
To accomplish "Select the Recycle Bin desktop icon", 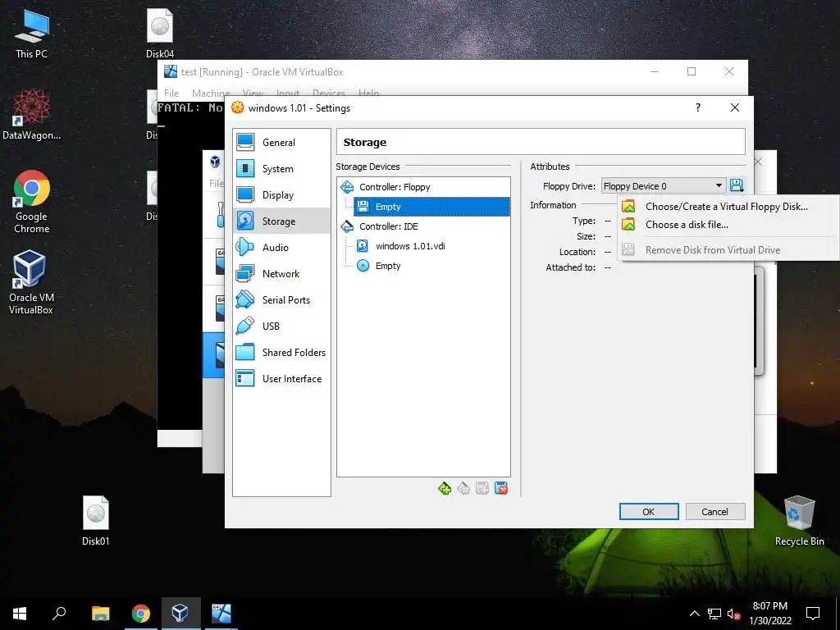I will [799, 521].
